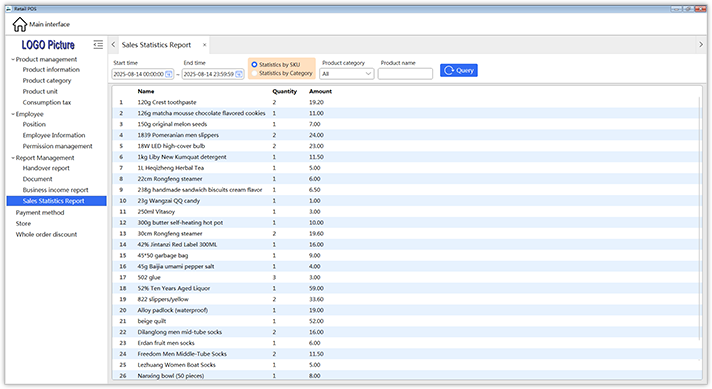The height and width of the screenshot is (389, 712).
Task: Click the Quantity column header
Action: pyautogui.click(x=285, y=91)
